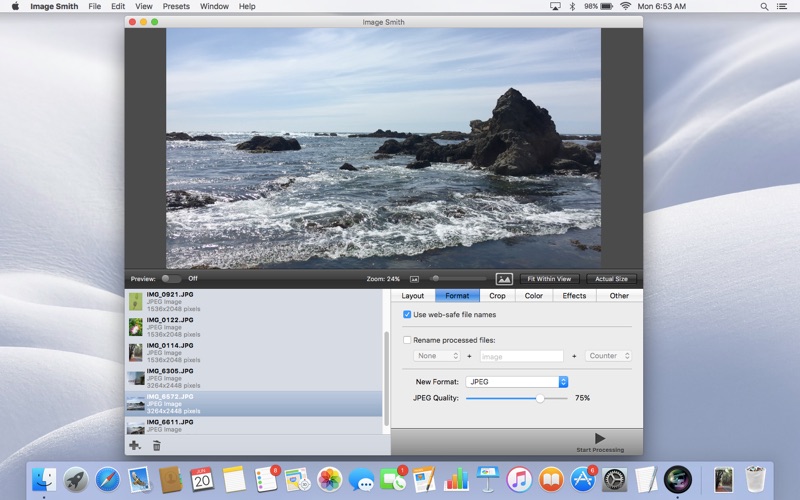
Task: Open the New Format JPEG dropdown
Action: pos(516,382)
